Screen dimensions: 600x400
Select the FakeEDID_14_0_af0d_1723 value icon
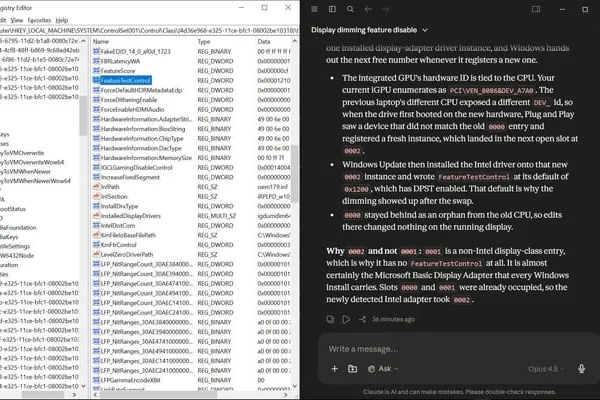[x=96, y=51]
